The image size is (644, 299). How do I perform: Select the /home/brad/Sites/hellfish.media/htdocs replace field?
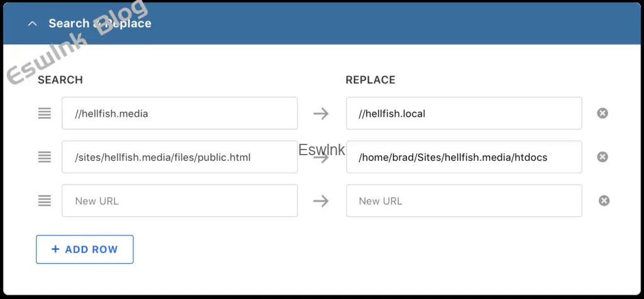click(x=464, y=157)
